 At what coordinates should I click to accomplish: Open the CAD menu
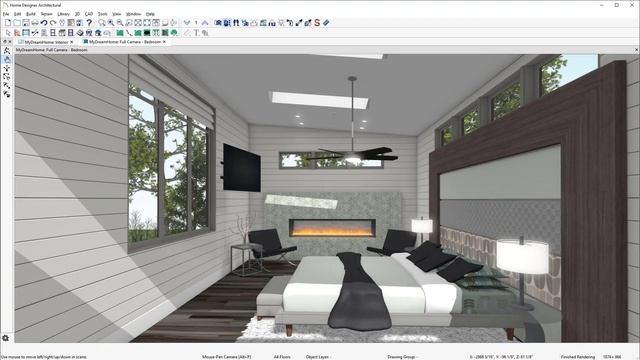89,14
